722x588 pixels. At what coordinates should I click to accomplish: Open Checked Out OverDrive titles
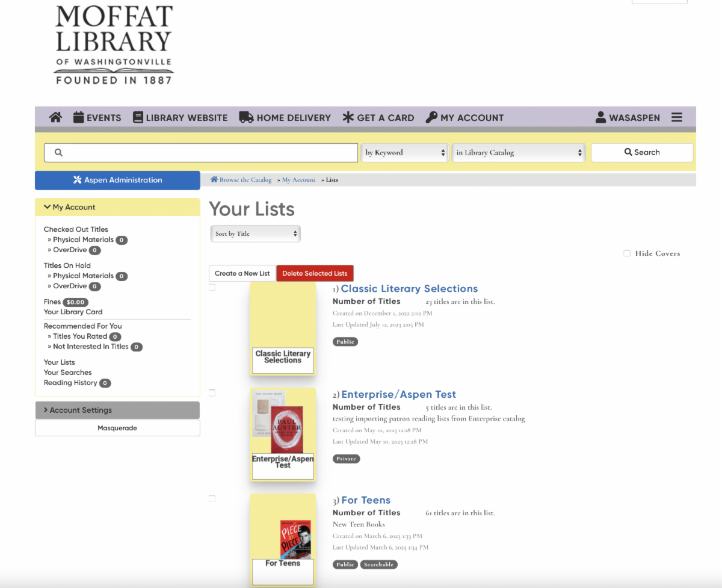70,250
